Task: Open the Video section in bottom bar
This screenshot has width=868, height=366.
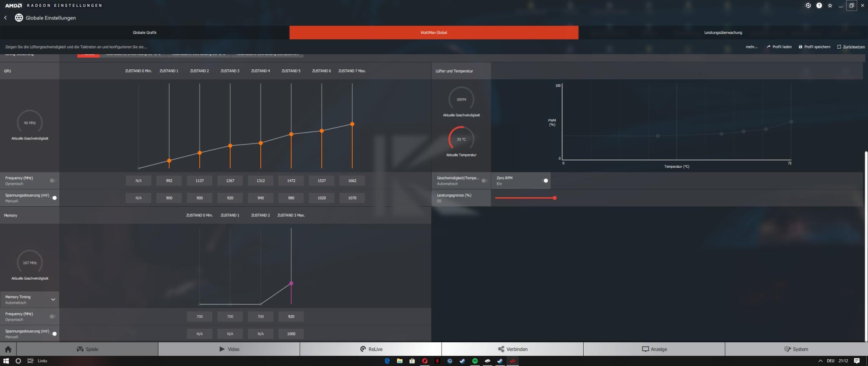Action: coord(229,349)
